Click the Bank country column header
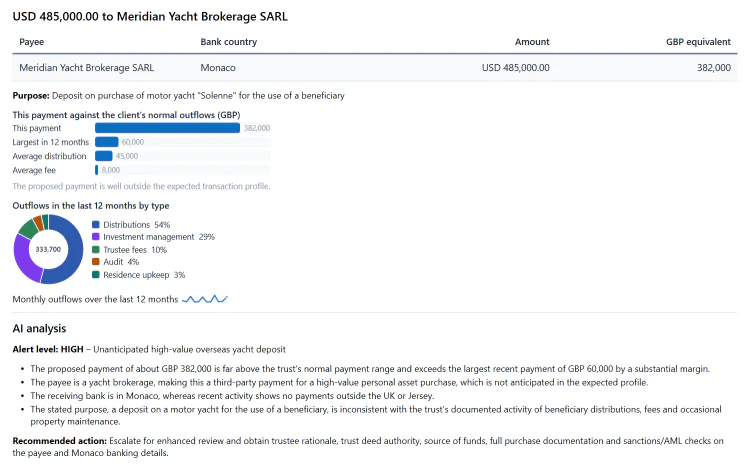The height and width of the screenshot is (468, 750). (229, 42)
